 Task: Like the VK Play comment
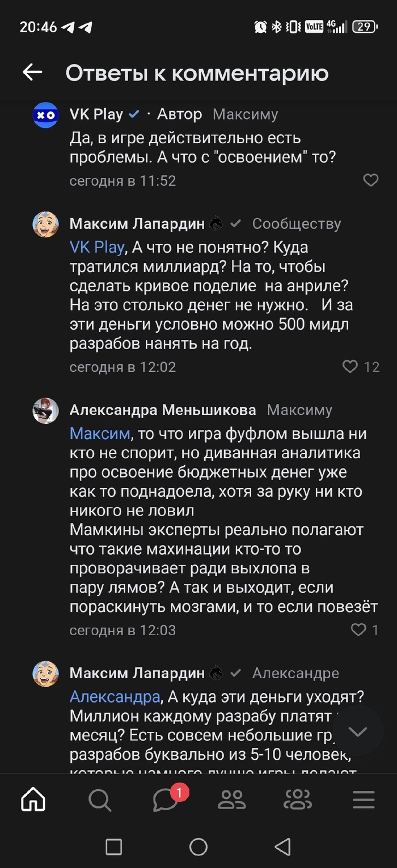[370, 180]
